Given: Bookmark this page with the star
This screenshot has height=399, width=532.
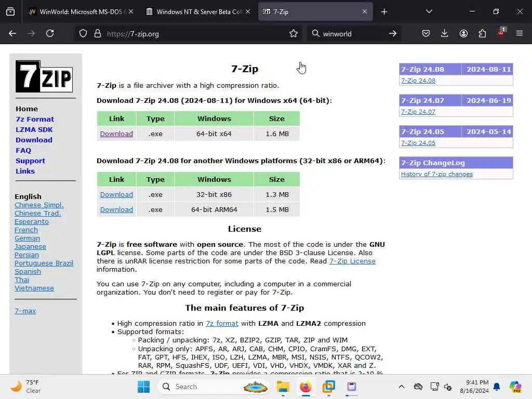Looking at the screenshot, I should (x=294, y=34).
